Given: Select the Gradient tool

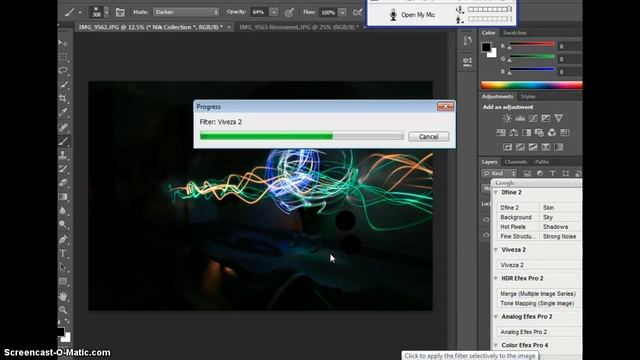Looking at the screenshot, I should coord(63,197).
